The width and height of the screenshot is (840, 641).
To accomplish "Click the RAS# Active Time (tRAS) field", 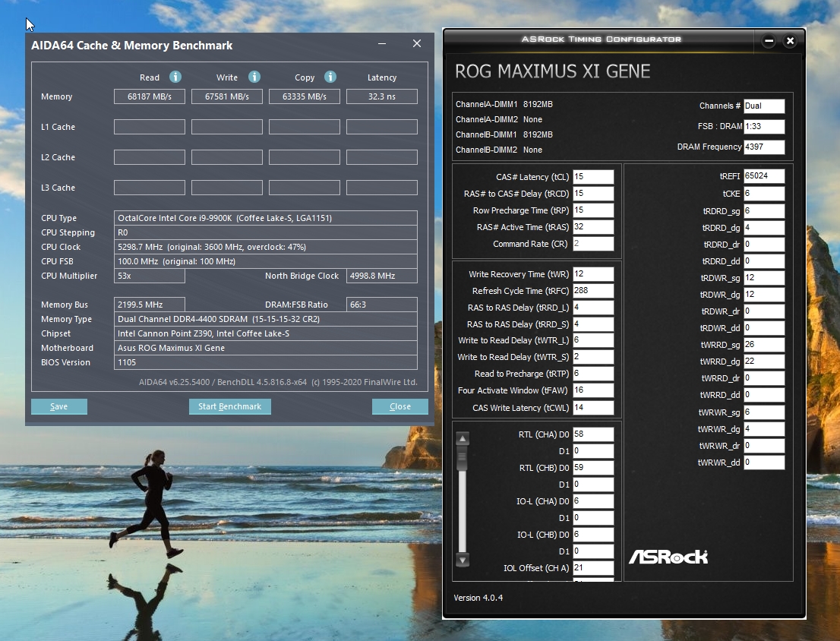I will (593, 226).
